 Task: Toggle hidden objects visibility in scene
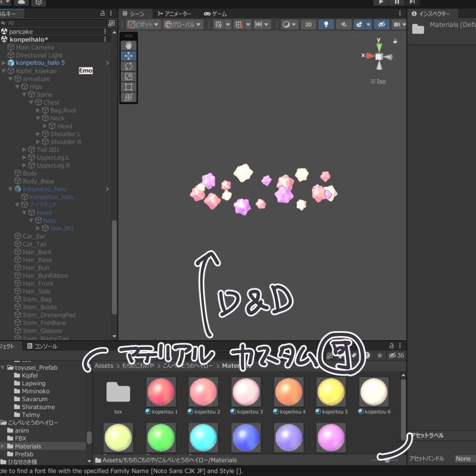pyautogui.click(x=381, y=25)
